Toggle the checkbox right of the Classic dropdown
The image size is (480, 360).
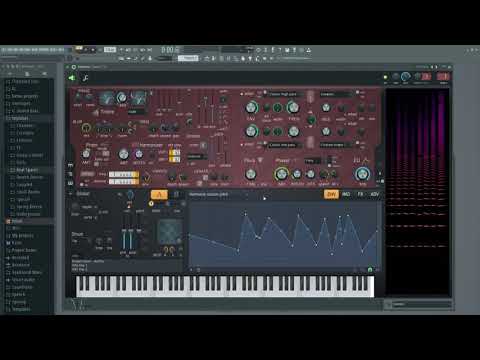(357, 92)
